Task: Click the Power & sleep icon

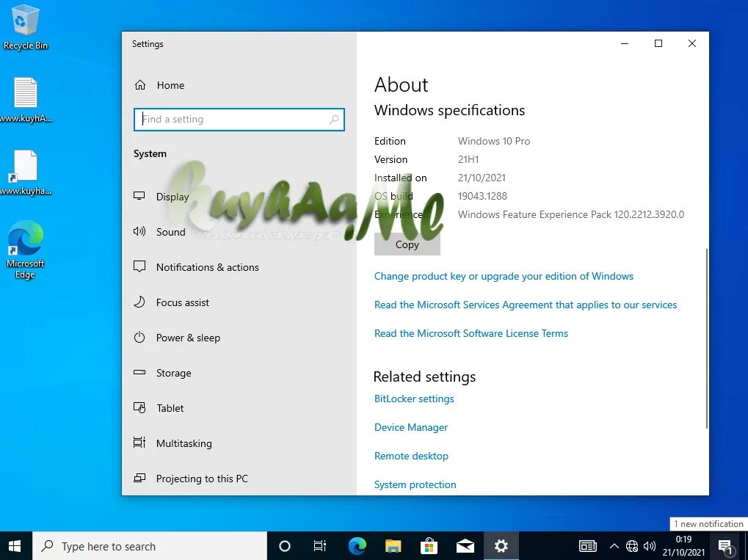Action: pos(139,337)
